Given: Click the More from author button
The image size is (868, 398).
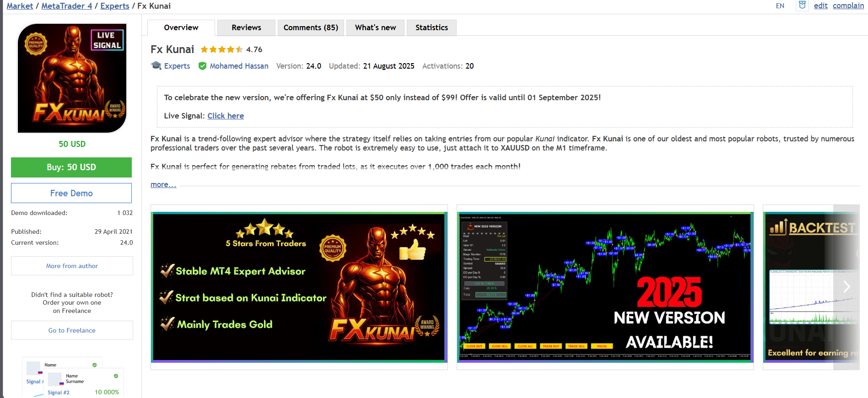Looking at the screenshot, I should (72, 266).
